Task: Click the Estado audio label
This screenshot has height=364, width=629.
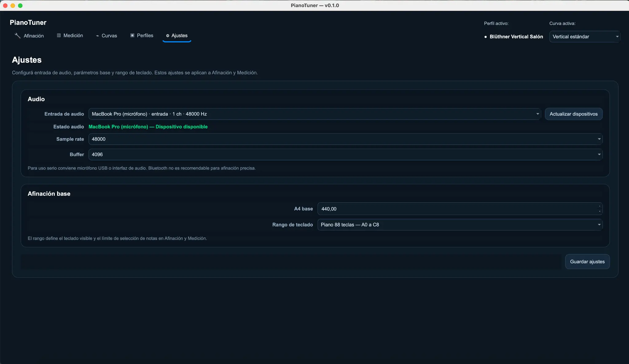Action: [68, 127]
